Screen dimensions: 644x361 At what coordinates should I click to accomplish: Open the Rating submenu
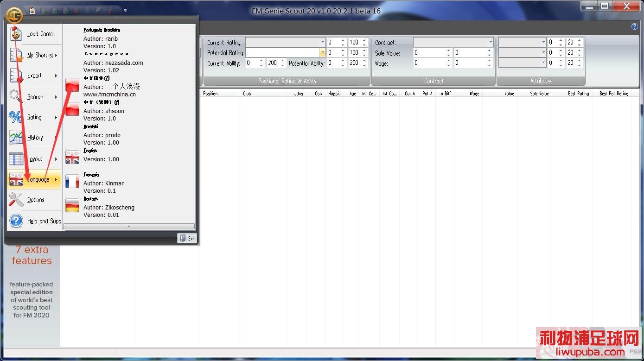coord(35,117)
